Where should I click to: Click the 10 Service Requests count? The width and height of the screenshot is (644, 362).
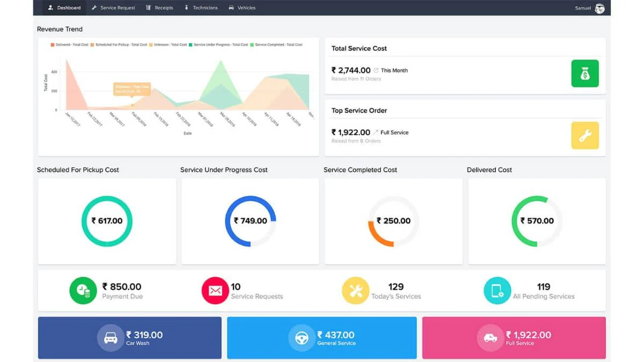coord(236,287)
